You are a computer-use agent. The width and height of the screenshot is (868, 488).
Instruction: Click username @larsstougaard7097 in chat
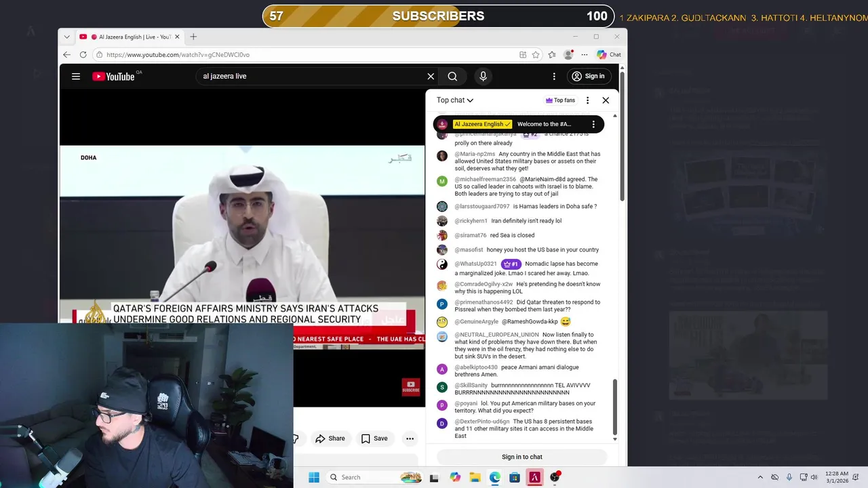tap(481, 207)
